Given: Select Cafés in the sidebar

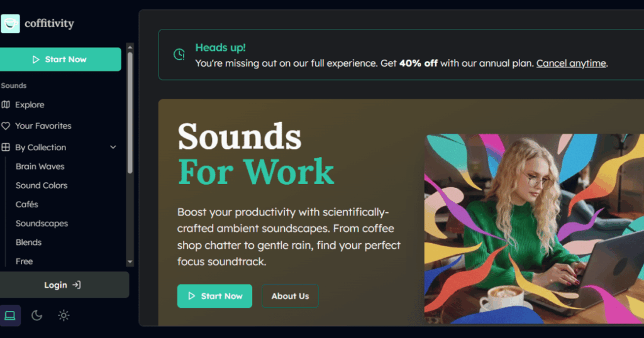Looking at the screenshot, I should pyautogui.click(x=27, y=204).
